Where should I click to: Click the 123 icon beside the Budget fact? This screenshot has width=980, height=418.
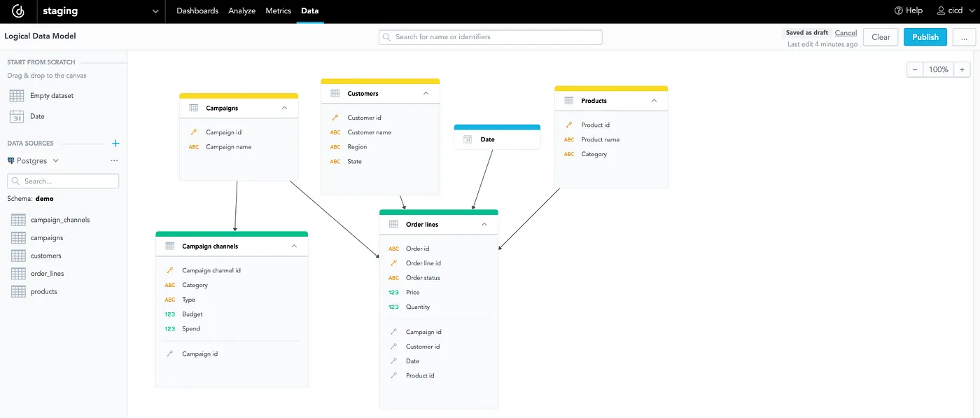tap(171, 314)
